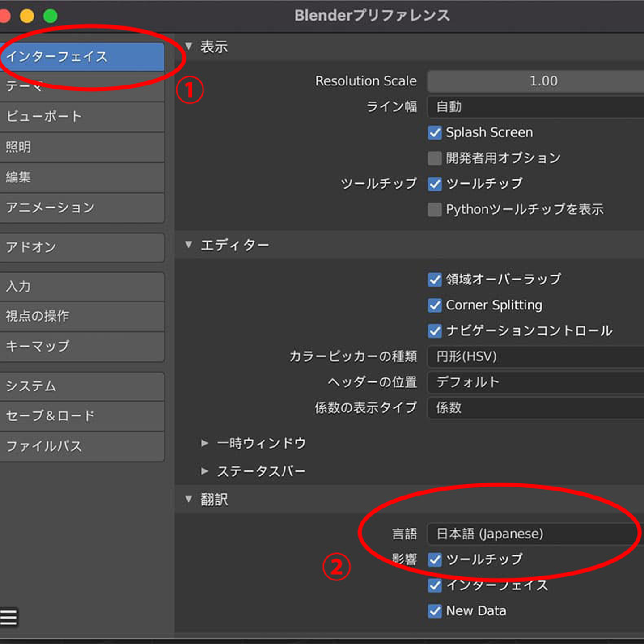Viewport: 644px width, 644px height.
Task: Select the インターフェイス preferences tab
Action: pos(82,57)
